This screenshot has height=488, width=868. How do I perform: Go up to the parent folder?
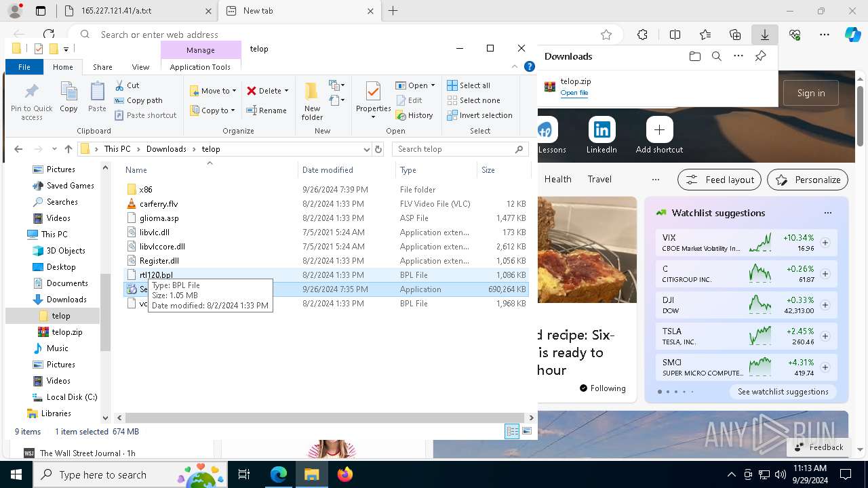(68, 149)
